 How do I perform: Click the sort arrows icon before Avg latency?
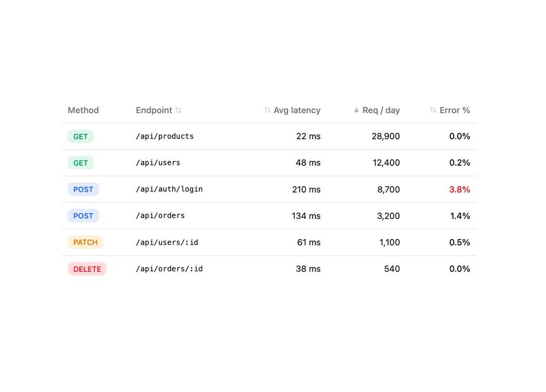[267, 110]
